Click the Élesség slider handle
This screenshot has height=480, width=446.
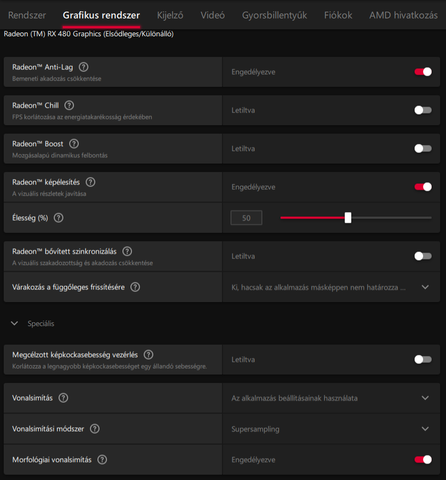click(348, 218)
